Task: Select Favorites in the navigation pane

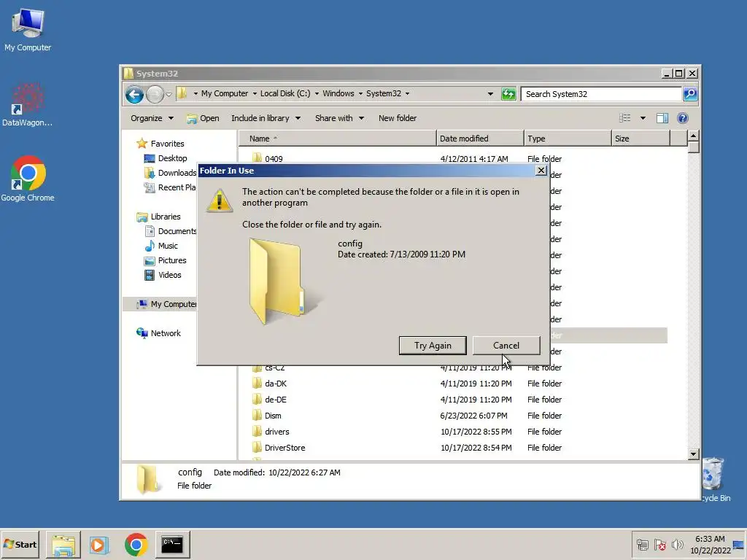Action: [160, 144]
